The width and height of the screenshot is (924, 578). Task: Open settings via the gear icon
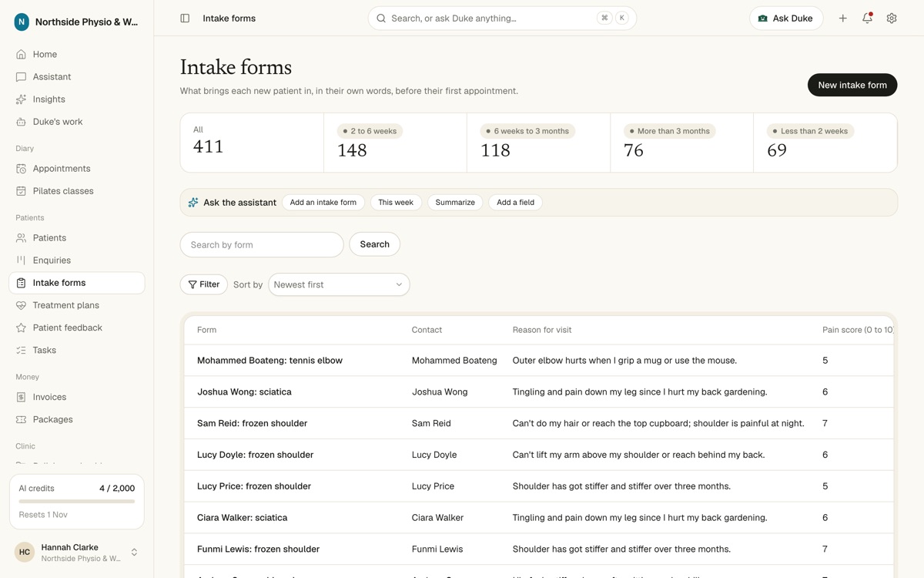pyautogui.click(x=892, y=18)
